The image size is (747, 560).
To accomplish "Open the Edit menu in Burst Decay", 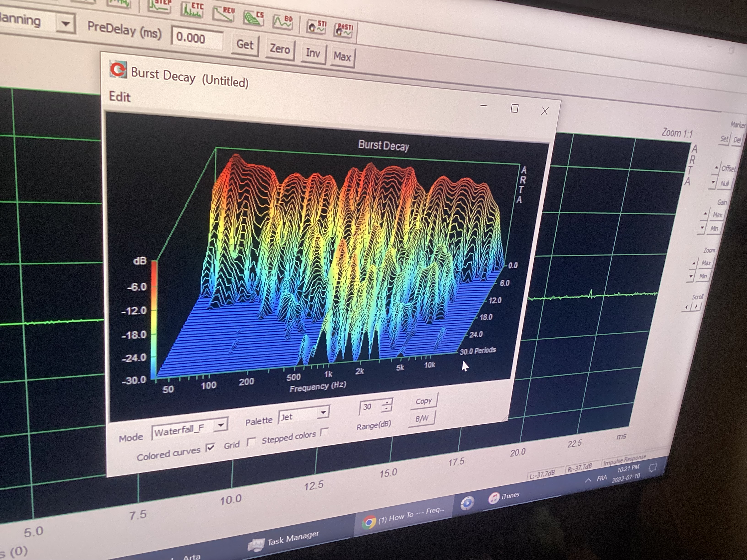I will [119, 97].
